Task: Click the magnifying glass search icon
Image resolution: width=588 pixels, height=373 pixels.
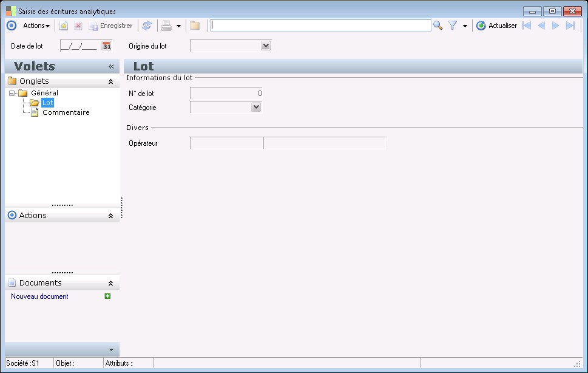Action: coord(438,26)
